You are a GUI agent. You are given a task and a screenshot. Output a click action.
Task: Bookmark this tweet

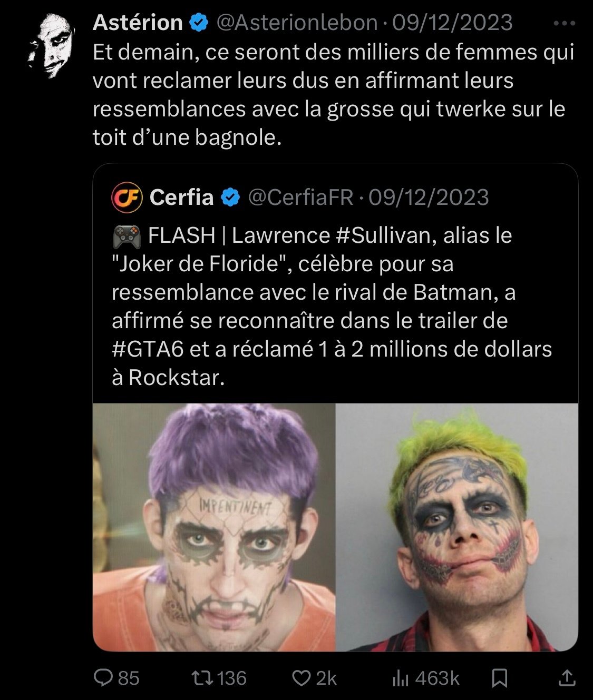pos(499,678)
